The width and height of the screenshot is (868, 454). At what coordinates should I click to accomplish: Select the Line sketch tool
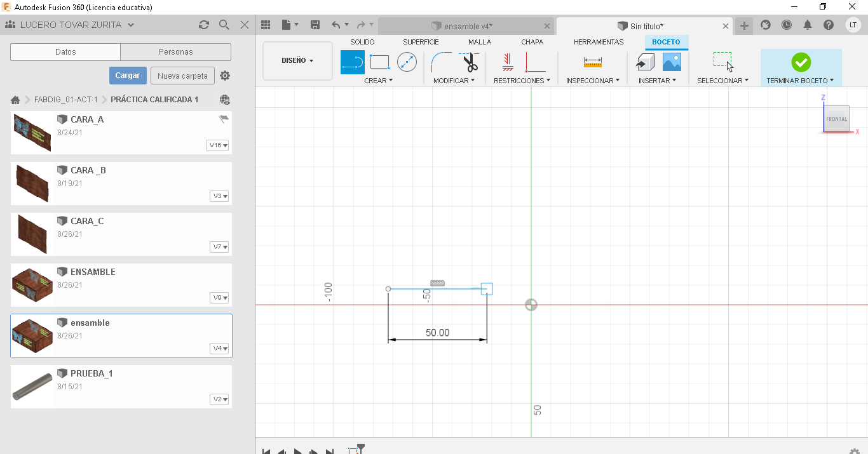[x=353, y=62]
